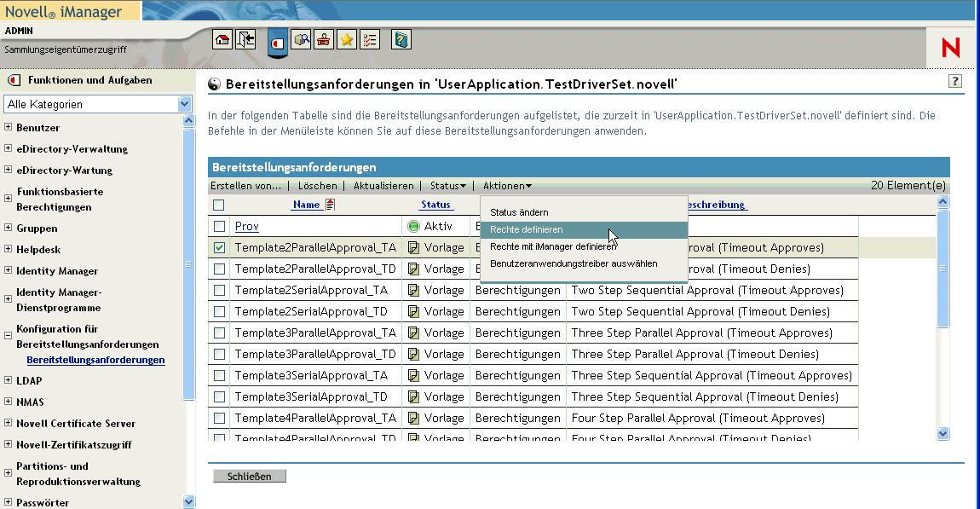Viewport: 980px width, 509px height.
Task: Click the Exit door icon
Action: (246, 39)
